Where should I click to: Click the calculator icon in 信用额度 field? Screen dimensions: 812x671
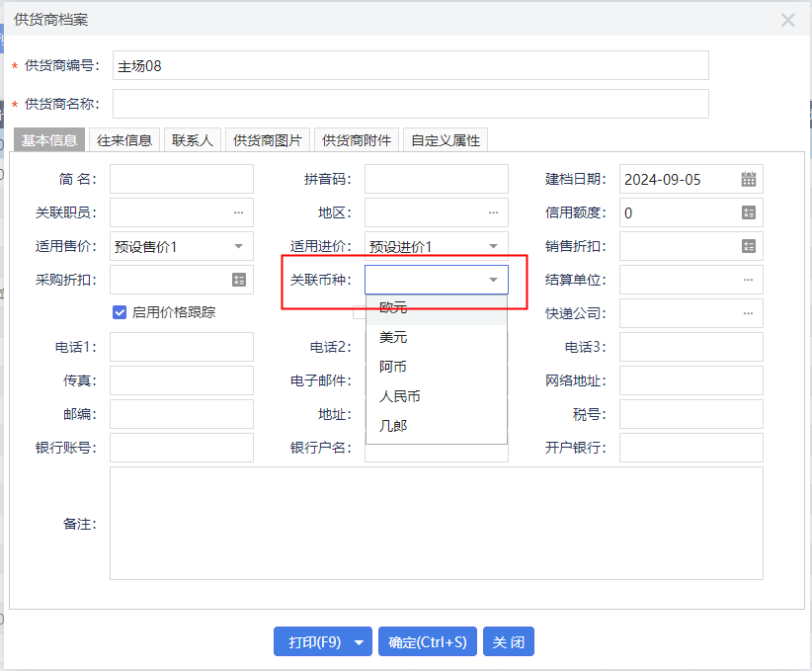[x=749, y=212]
